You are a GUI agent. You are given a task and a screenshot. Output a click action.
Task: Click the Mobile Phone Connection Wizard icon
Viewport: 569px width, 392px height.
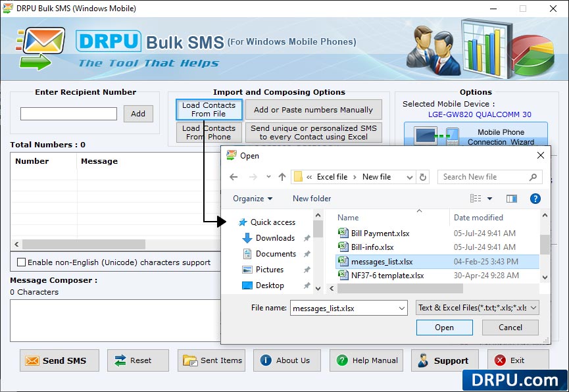(x=437, y=136)
